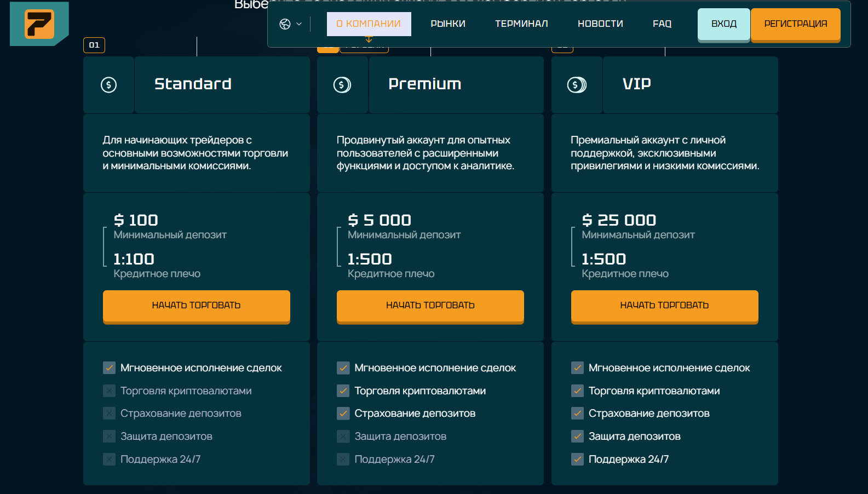This screenshot has height=494, width=868.
Task: Click the 1:500 leverage value in VIP
Action: (603, 259)
